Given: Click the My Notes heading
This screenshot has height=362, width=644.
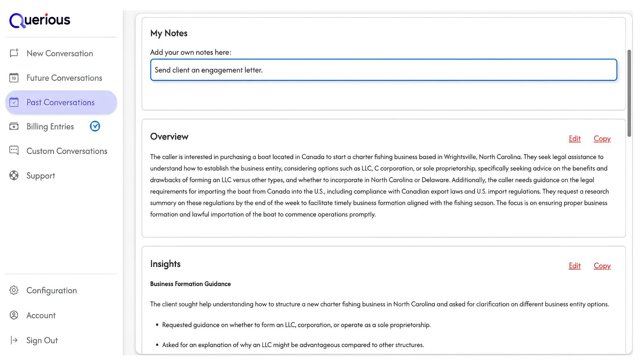Looking at the screenshot, I should click(x=169, y=33).
